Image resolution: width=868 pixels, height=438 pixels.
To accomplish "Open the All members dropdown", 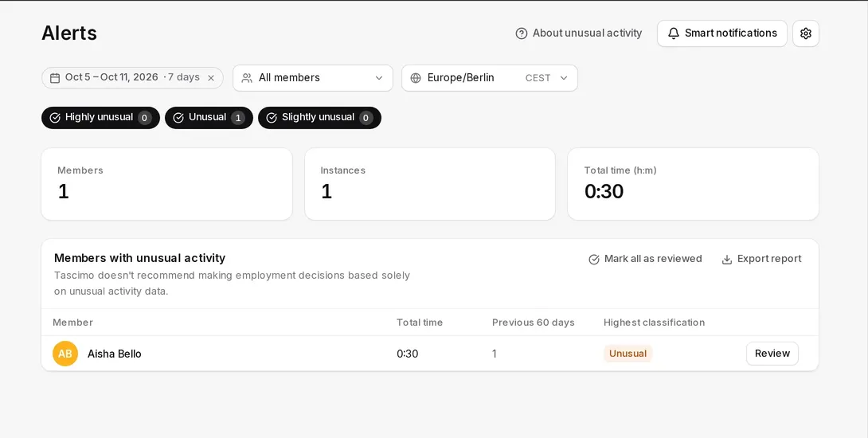I will (x=313, y=78).
